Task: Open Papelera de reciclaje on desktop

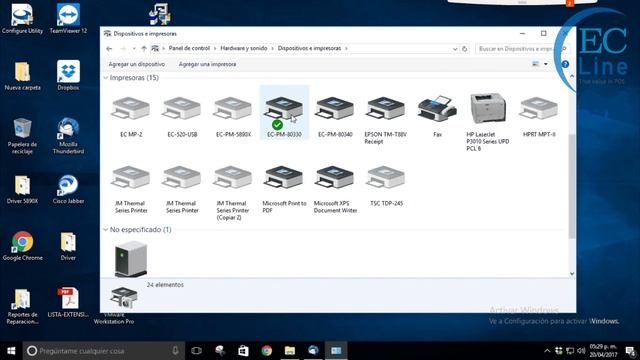Action: point(22,136)
